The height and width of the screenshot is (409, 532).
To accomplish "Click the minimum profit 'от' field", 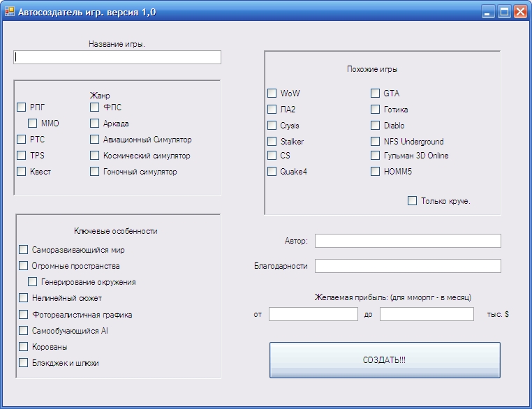I will [x=313, y=314].
